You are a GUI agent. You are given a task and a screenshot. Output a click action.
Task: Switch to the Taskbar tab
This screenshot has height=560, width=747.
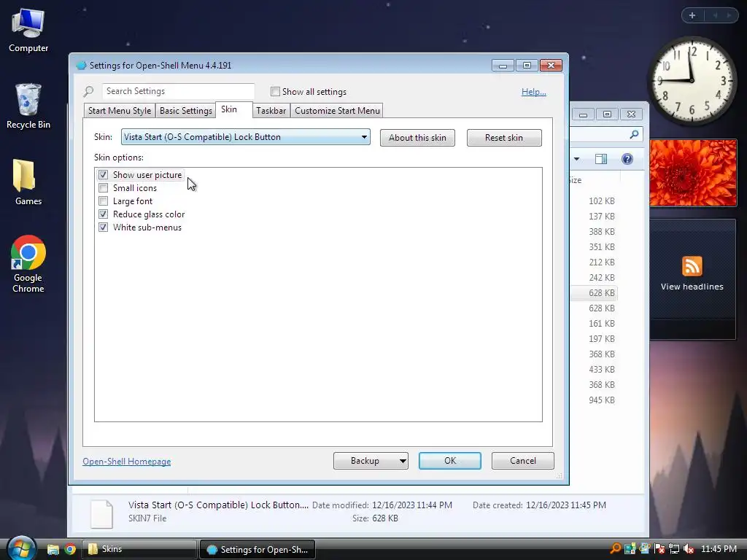click(x=271, y=111)
